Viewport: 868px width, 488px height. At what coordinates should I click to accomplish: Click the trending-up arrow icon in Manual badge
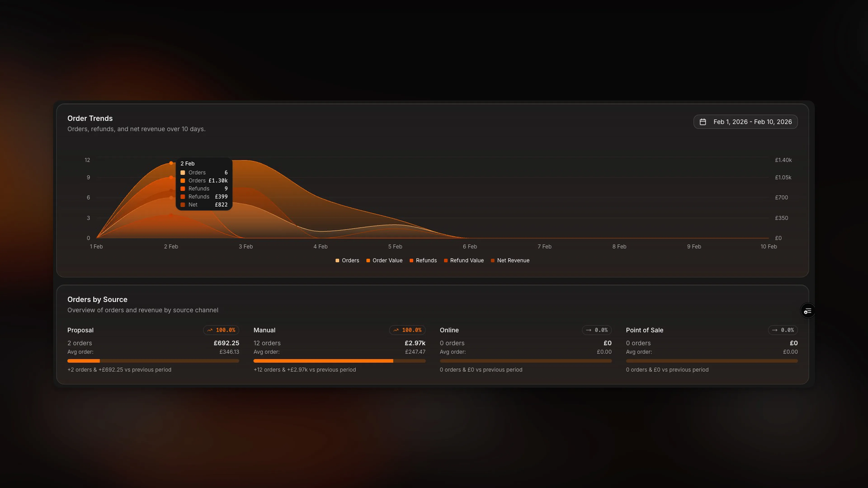click(x=396, y=330)
